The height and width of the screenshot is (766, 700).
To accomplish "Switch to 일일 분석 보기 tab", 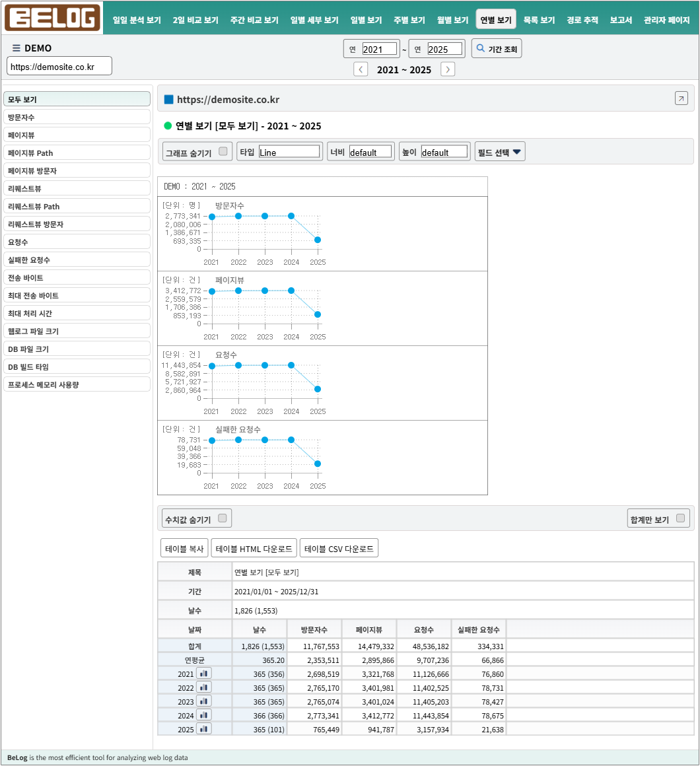I will click(x=137, y=20).
